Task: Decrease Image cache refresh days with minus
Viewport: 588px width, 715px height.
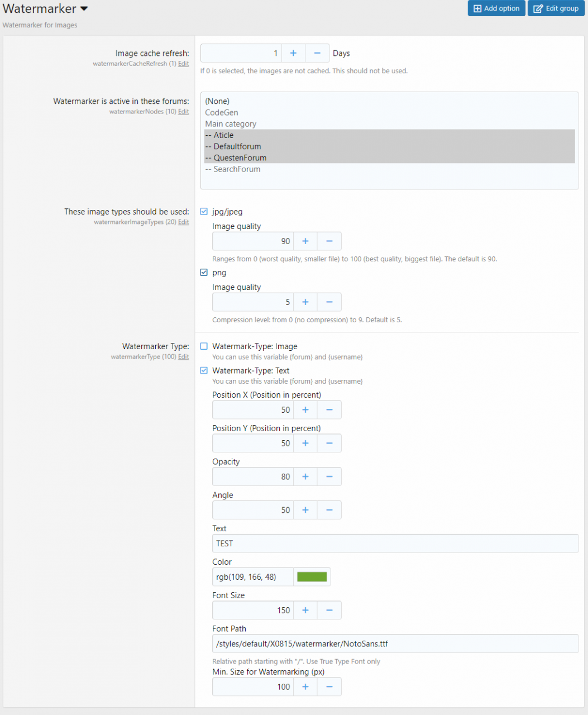Action: [x=317, y=53]
